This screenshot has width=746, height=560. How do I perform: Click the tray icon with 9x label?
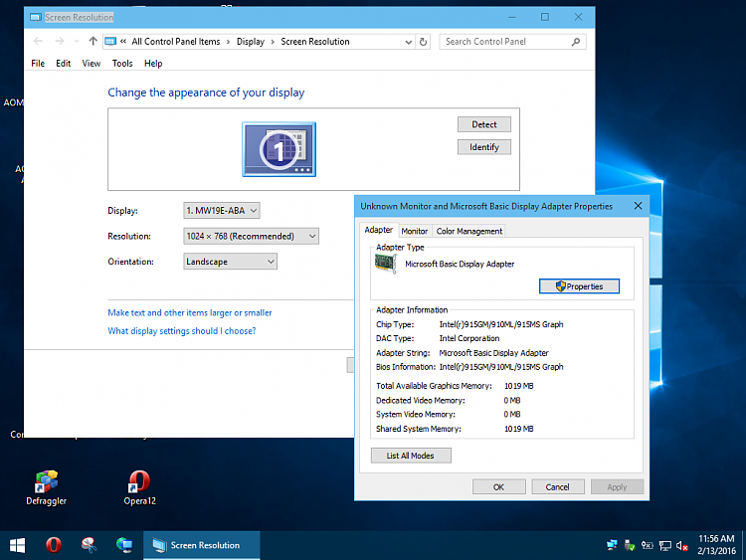pos(648,545)
